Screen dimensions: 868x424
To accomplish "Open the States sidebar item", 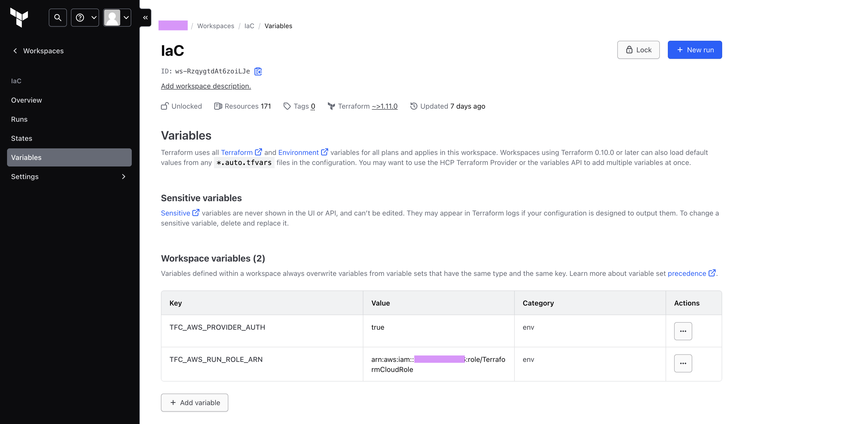I will point(69,138).
